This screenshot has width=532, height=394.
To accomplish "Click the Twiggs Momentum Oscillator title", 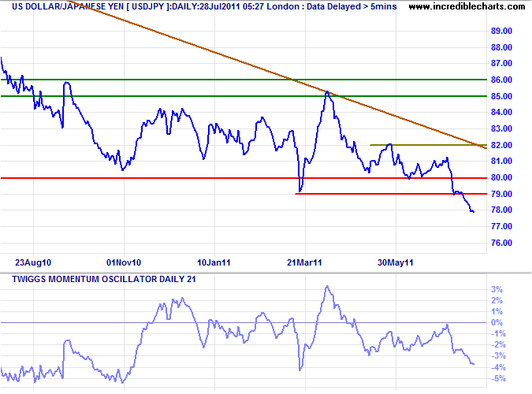I will click(104, 279).
